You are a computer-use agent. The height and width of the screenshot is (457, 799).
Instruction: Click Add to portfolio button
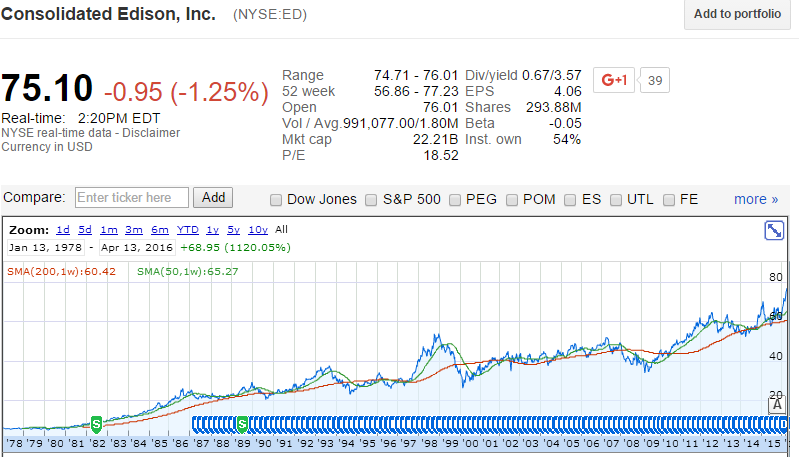[x=737, y=14]
